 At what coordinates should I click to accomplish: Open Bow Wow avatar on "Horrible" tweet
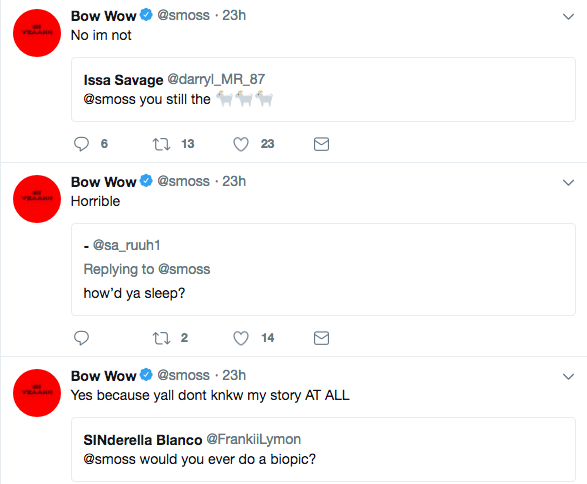[x=37, y=199]
